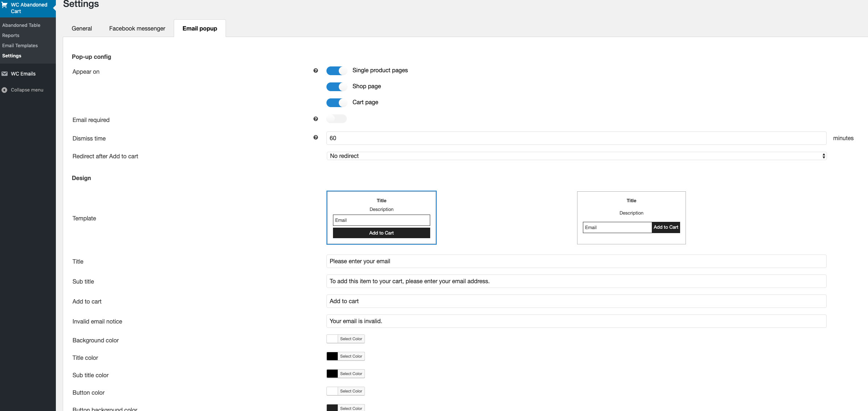
Task: Click help icon beside Dismiss time
Action: 316,137
